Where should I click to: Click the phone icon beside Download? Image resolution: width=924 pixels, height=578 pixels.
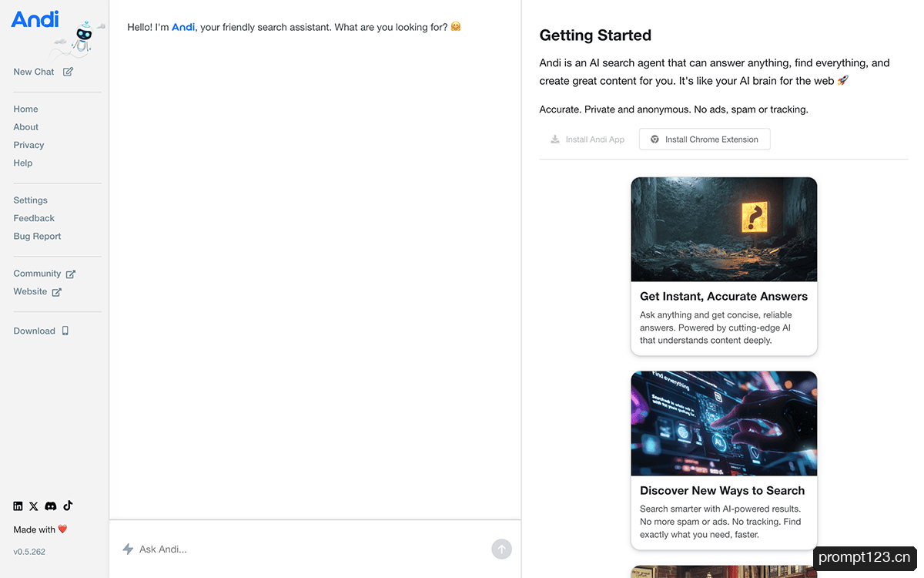65,331
